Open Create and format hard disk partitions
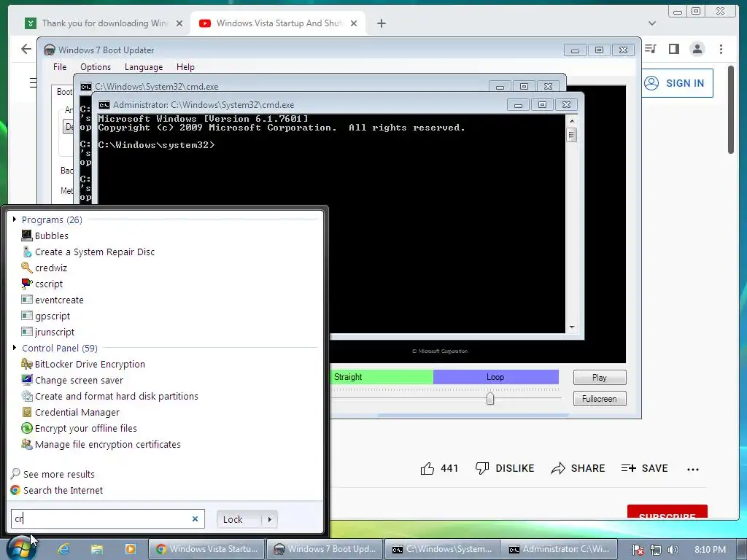The width and height of the screenshot is (747, 560). pyautogui.click(x=109, y=396)
